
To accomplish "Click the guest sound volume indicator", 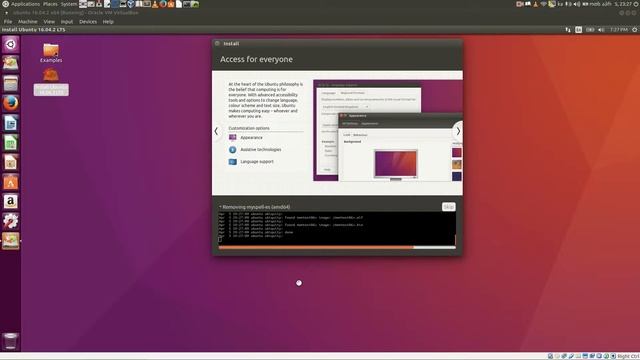I will click(x=601, y=30).
